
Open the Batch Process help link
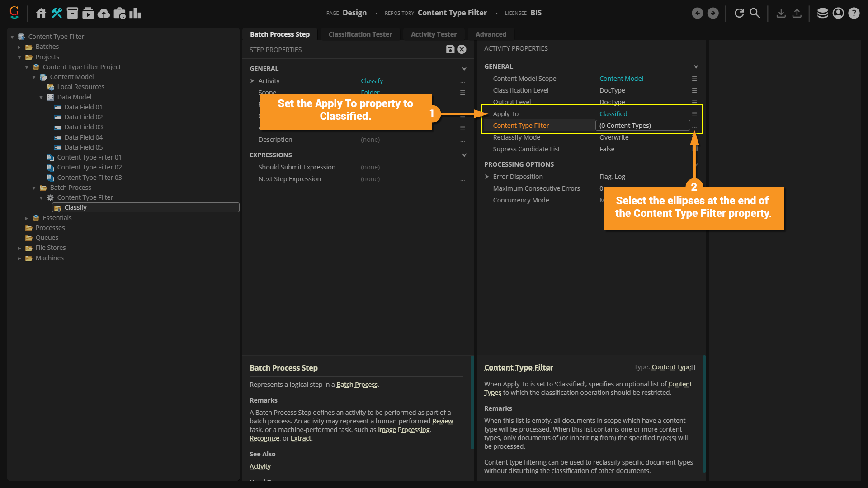tap(357, 385)
